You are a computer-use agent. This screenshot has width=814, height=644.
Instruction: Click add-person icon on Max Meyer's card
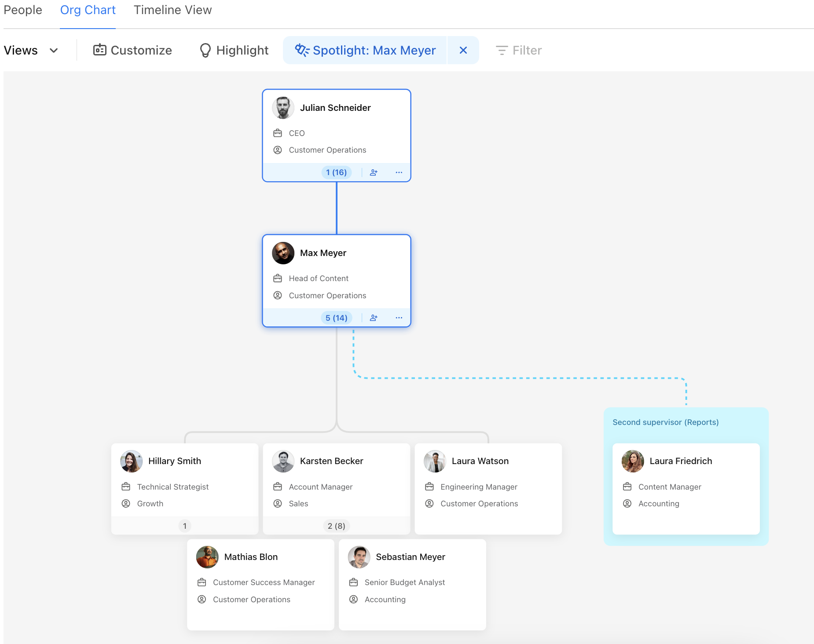[x=374, y=318]
